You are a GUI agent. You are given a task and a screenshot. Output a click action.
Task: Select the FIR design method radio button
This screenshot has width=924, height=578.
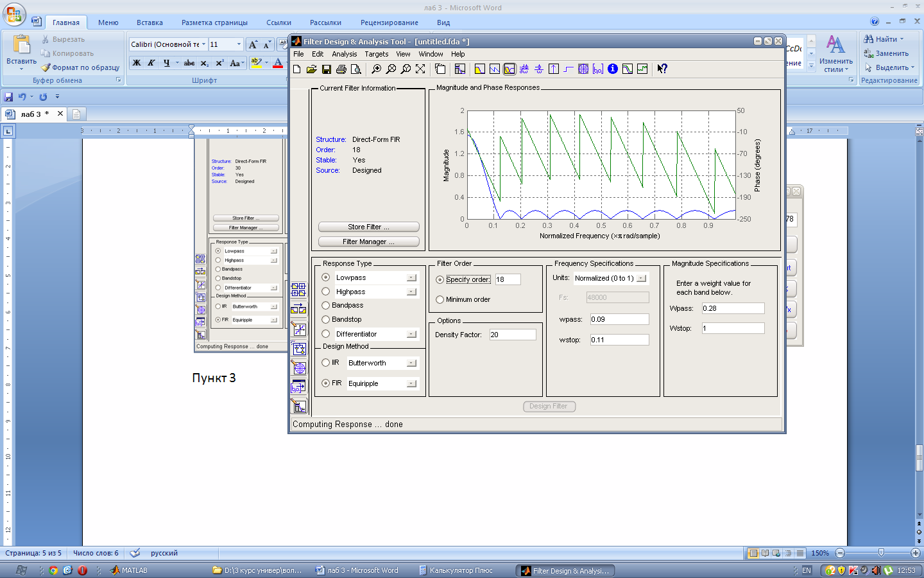326,383
